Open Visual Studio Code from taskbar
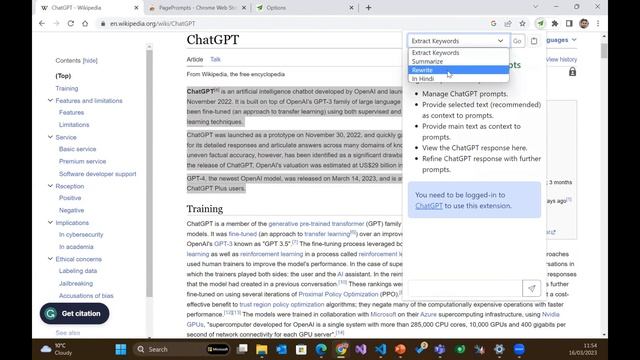Screen dimensions: 640x360 (x=381, y=349)
